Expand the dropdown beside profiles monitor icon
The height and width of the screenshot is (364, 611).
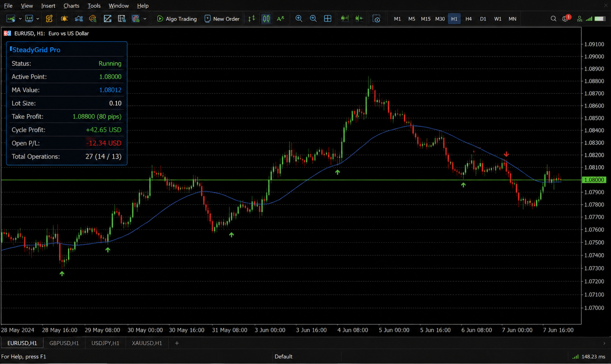tap(38, 19)
